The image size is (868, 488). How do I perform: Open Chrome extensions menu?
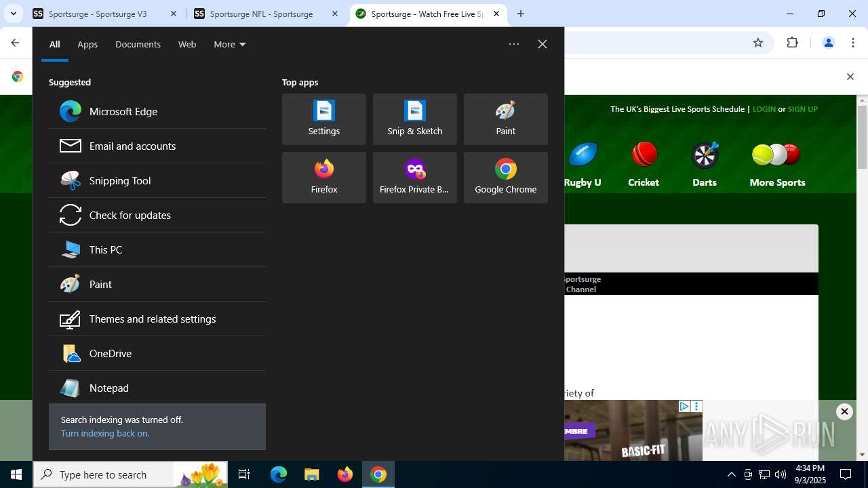[x=793, y=43]
